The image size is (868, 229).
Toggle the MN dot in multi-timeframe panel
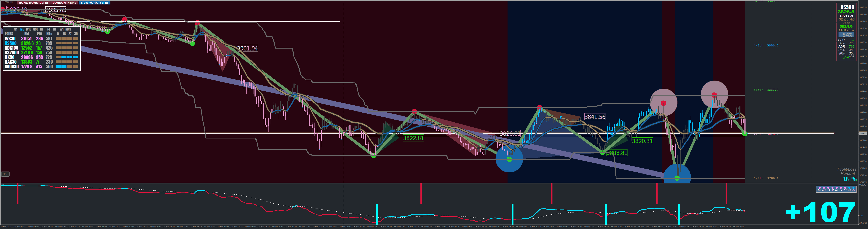854,188
